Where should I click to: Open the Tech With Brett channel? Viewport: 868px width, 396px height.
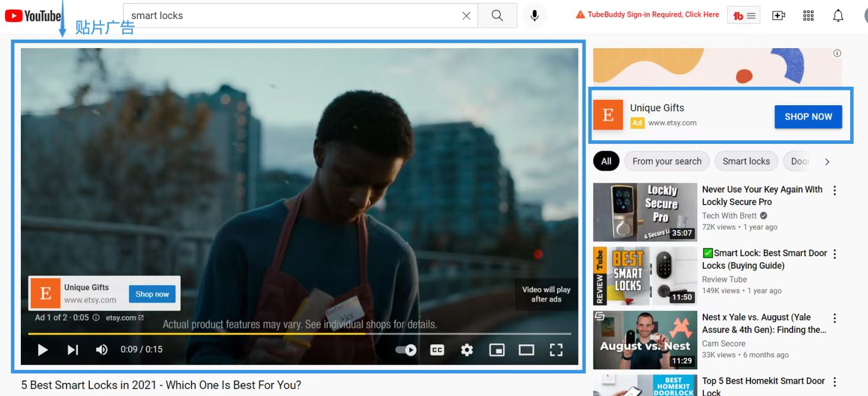click(x=729, y=215)
